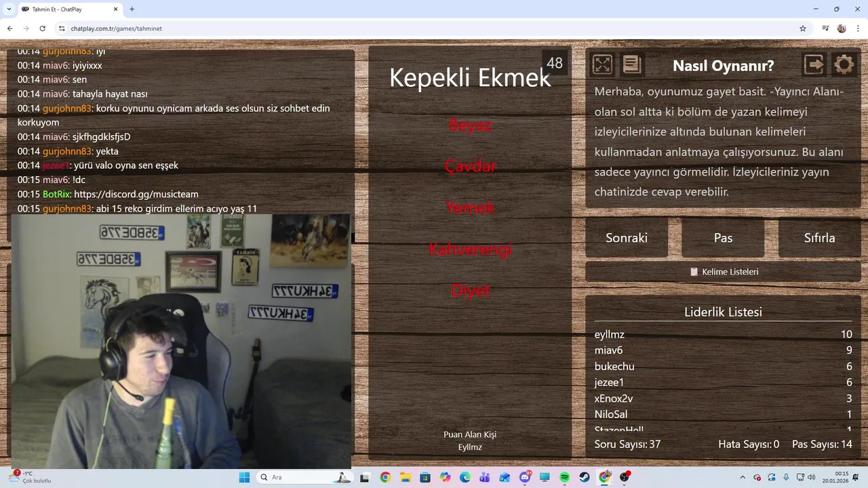Open the rules page icon beside fullscreen

click(632, 64)
